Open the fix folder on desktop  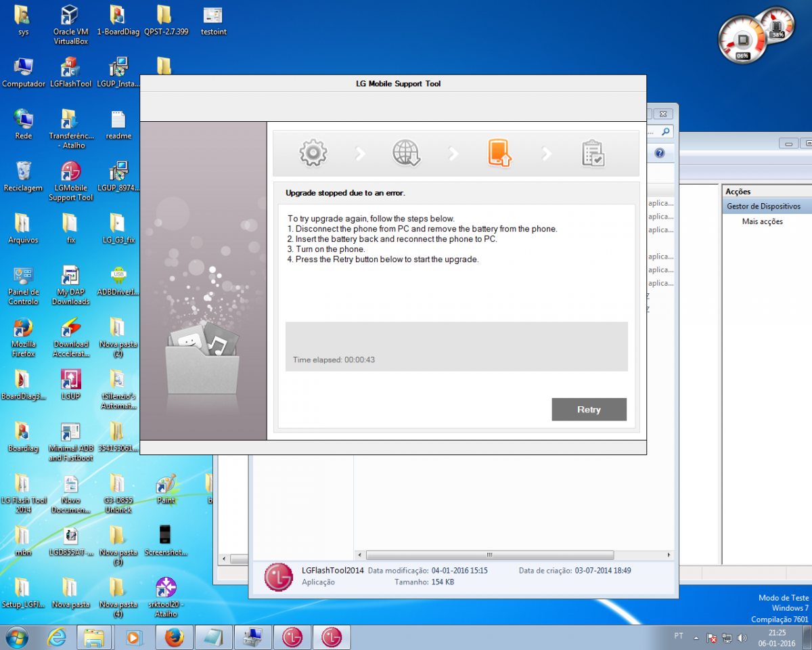point(70,228)
